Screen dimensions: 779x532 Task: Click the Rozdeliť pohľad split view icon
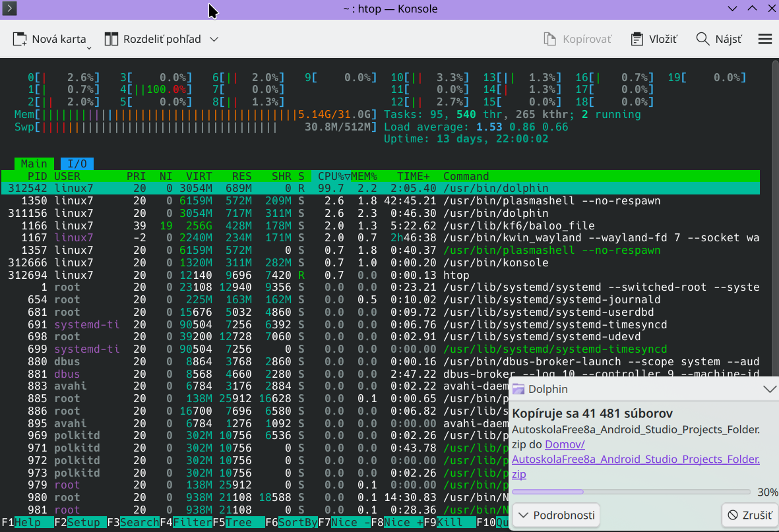[111, 39]
